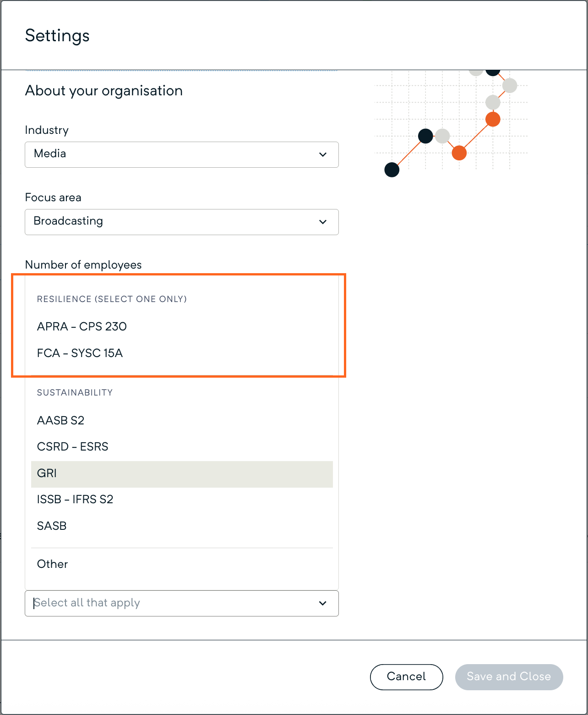Open the Focus area dropdown showing Broadcasting
Screen dimensions: 588x715
pyautogui.click(x=174, y=222)
